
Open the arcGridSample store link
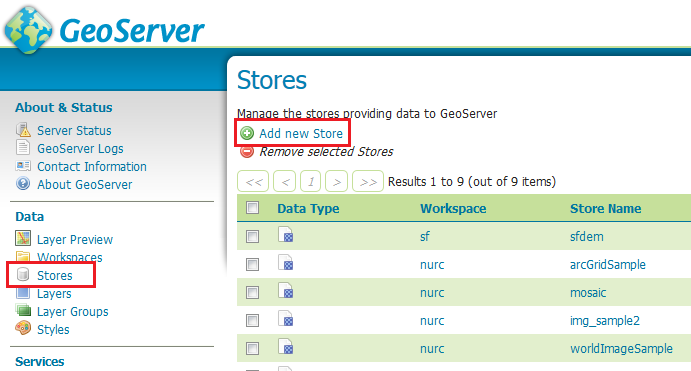coord(608,265)
